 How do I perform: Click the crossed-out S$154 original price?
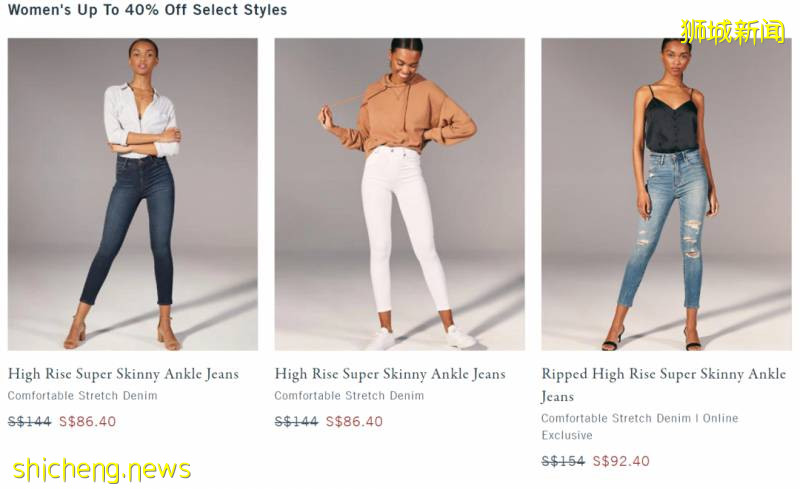coord(563,461)
